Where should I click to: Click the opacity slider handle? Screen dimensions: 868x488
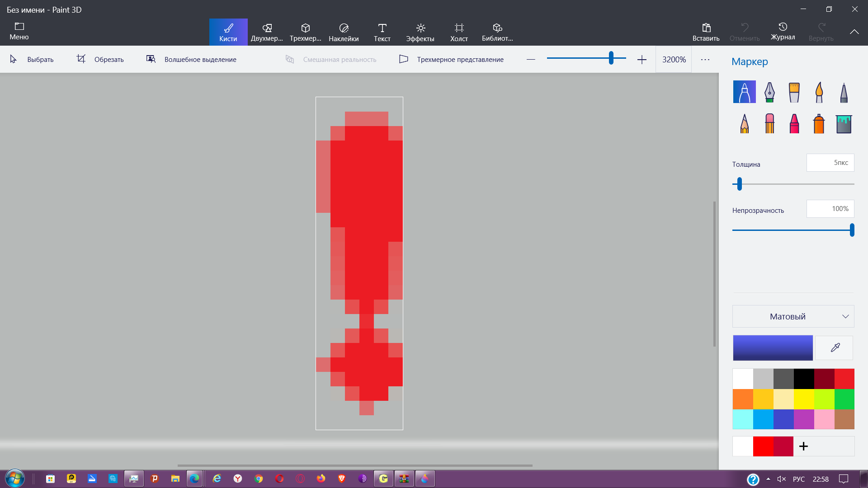[x=852, y=230]
